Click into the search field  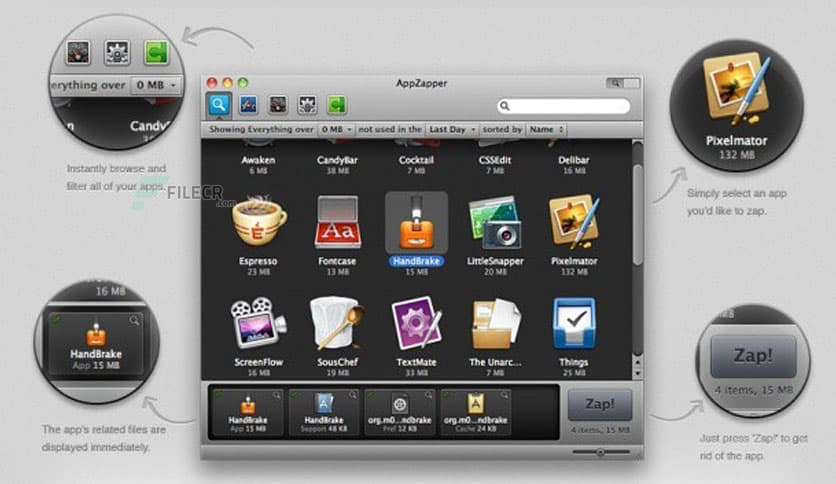[570, 106]
